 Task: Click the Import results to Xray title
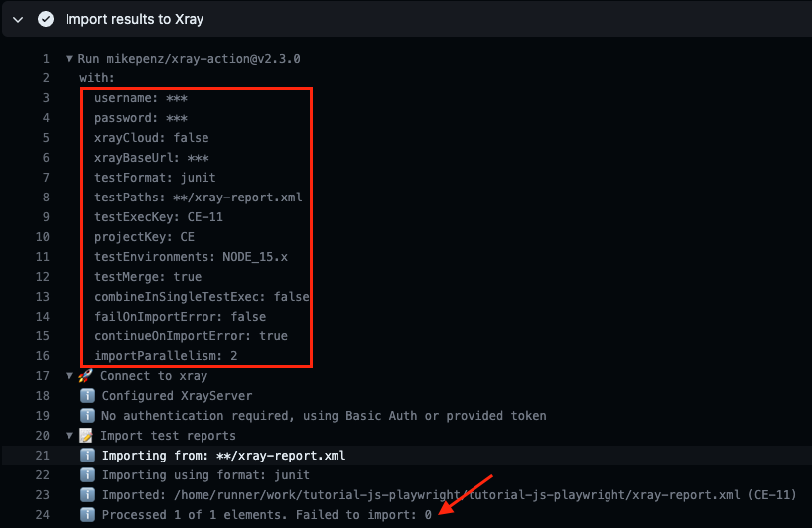tap(134, 19)
